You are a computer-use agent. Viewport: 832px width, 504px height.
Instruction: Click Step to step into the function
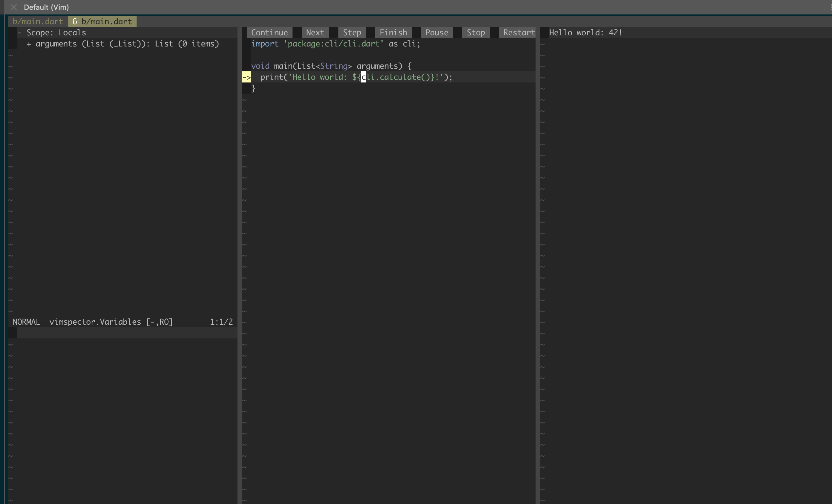click(351, 32)
